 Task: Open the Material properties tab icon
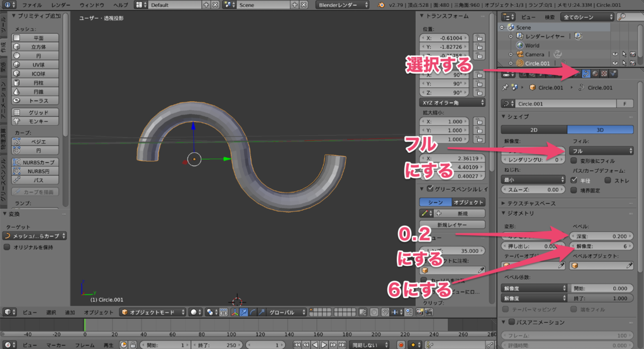pyautogui.click(x=595, y=74)
